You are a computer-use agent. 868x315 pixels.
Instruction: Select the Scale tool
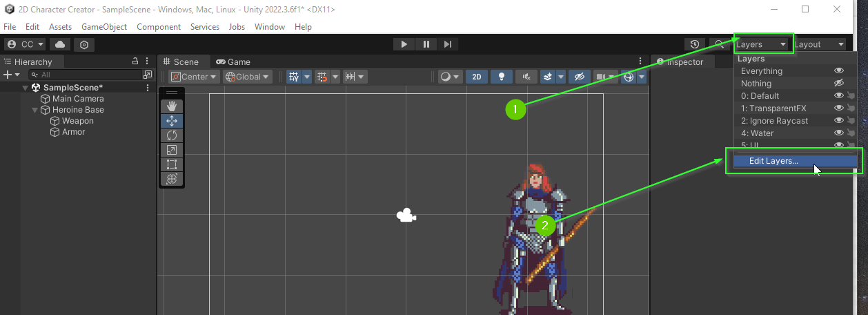click(172, 149)
